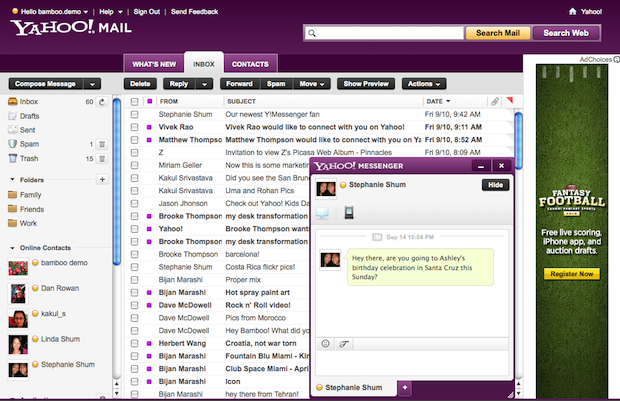The height and width of the screenshot is (401, 620).
Task: Open the What's New tab
Action: tap(154, 64)
